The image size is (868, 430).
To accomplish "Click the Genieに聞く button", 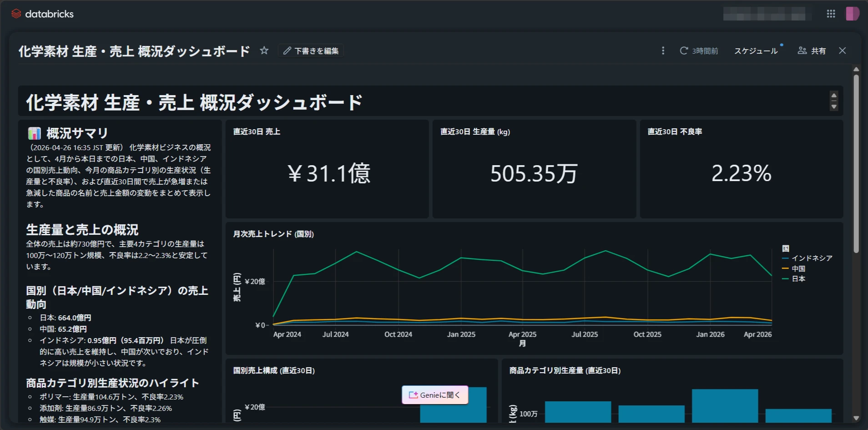I will click(x=434, y=395).
